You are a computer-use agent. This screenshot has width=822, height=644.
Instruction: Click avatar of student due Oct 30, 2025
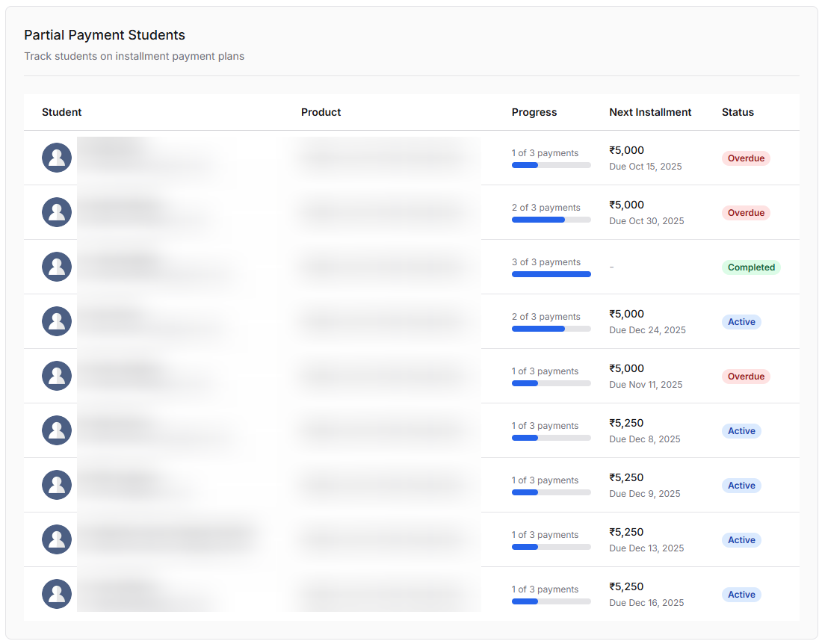57,212
